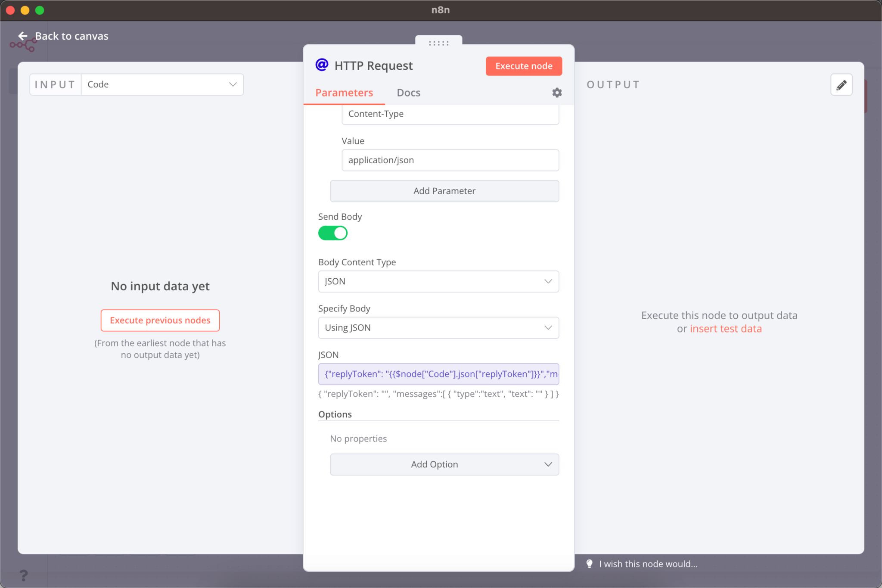Click the help question mark in bottom left
Image resolution: width=882 pixels, height=588 pixels.
coord(24,575)
